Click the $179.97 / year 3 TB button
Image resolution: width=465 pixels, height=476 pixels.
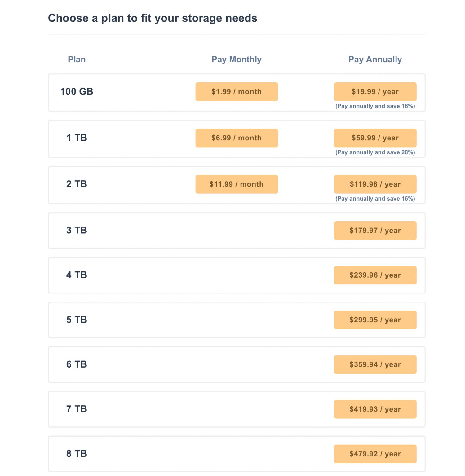(x=375, y=231)
